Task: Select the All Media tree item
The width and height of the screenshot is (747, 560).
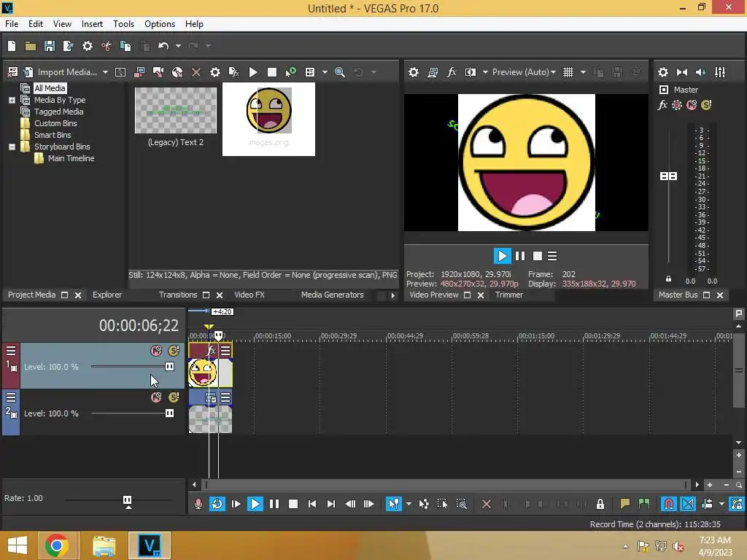Action: point(50,88)
